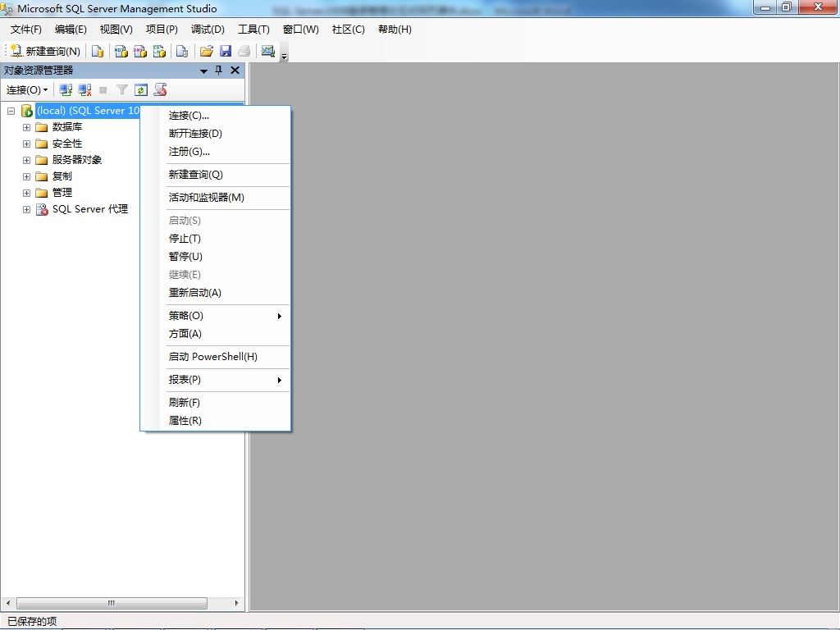Click the script with red X icon
Screen dimensions: 840x630
[160, 90]
